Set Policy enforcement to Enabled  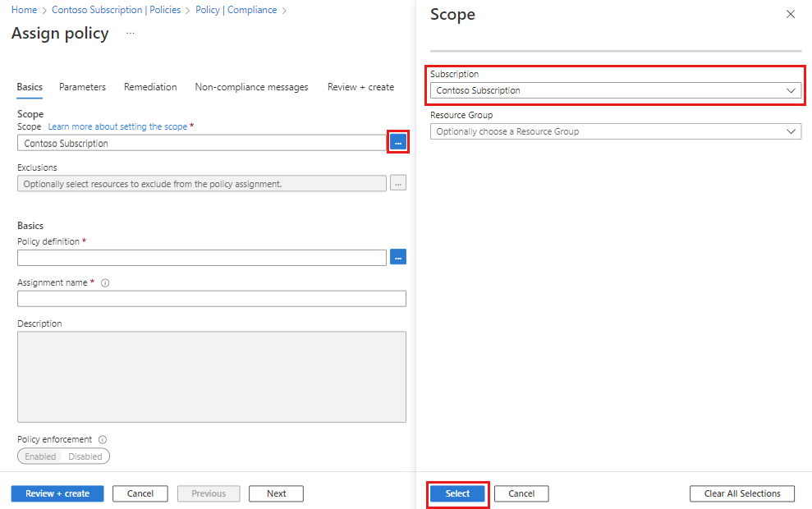tap(40, 456)
